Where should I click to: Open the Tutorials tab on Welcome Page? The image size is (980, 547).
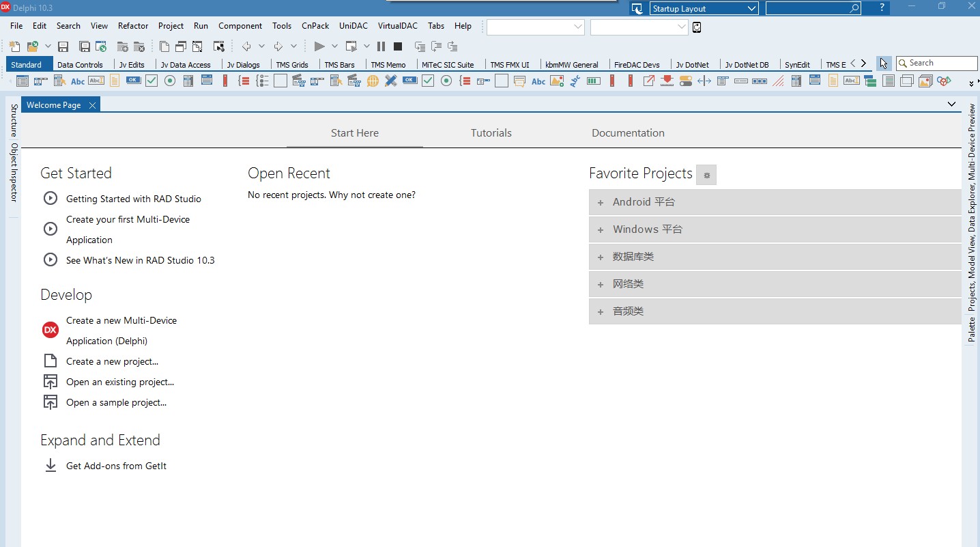(491, 133)
